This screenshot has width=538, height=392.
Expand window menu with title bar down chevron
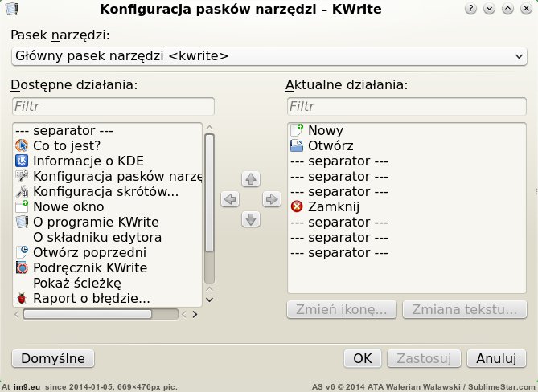[x=489, y=9]
